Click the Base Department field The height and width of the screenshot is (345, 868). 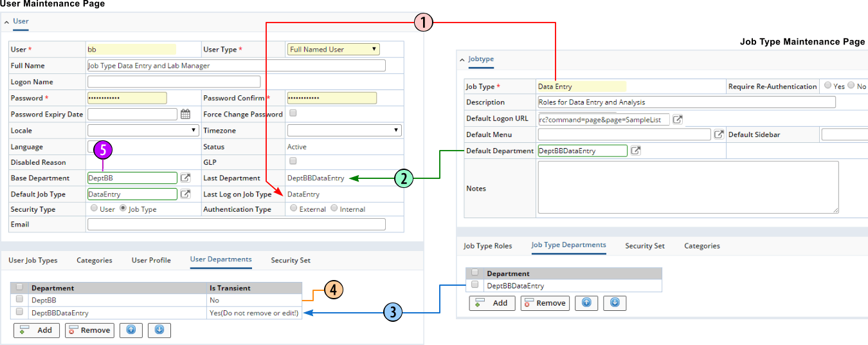pos(132,178)
